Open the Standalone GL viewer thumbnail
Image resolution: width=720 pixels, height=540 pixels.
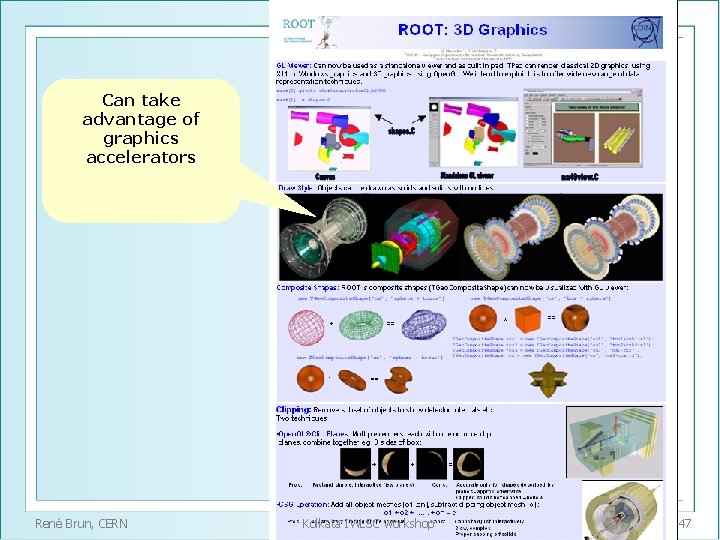point(473,132)
